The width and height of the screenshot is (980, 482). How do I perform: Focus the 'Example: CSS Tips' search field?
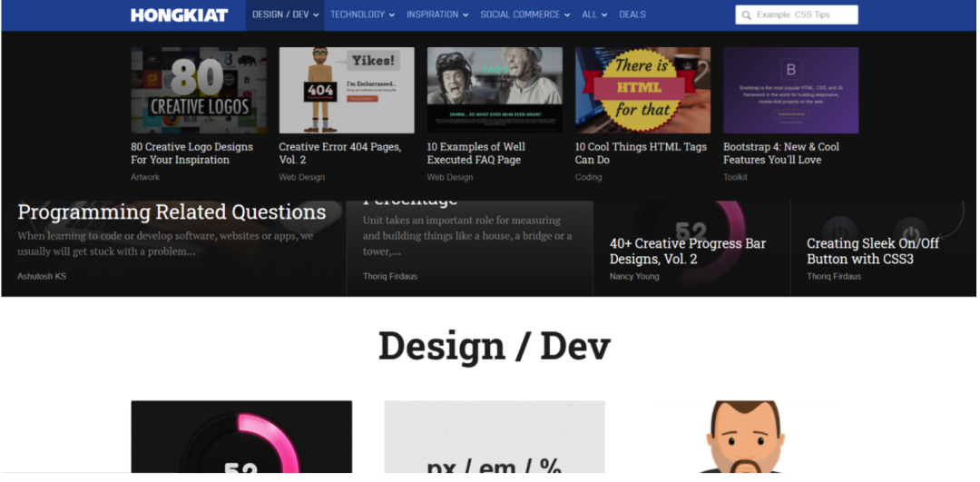[797, 15]
